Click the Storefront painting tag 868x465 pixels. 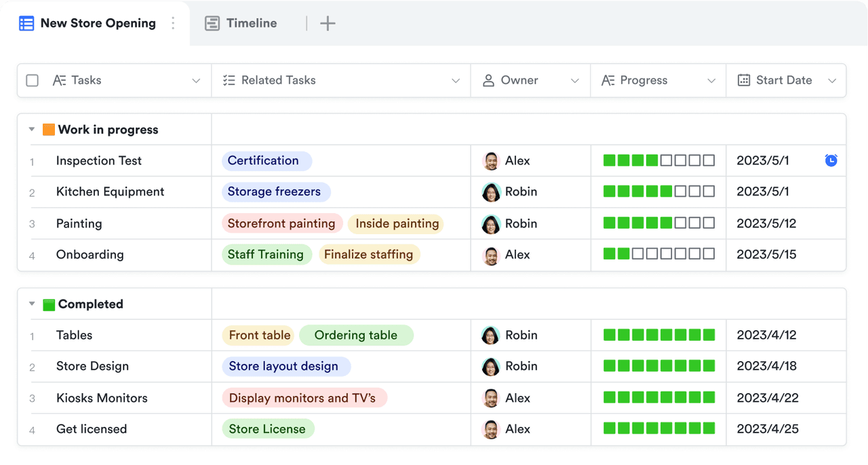coord(282,224)
